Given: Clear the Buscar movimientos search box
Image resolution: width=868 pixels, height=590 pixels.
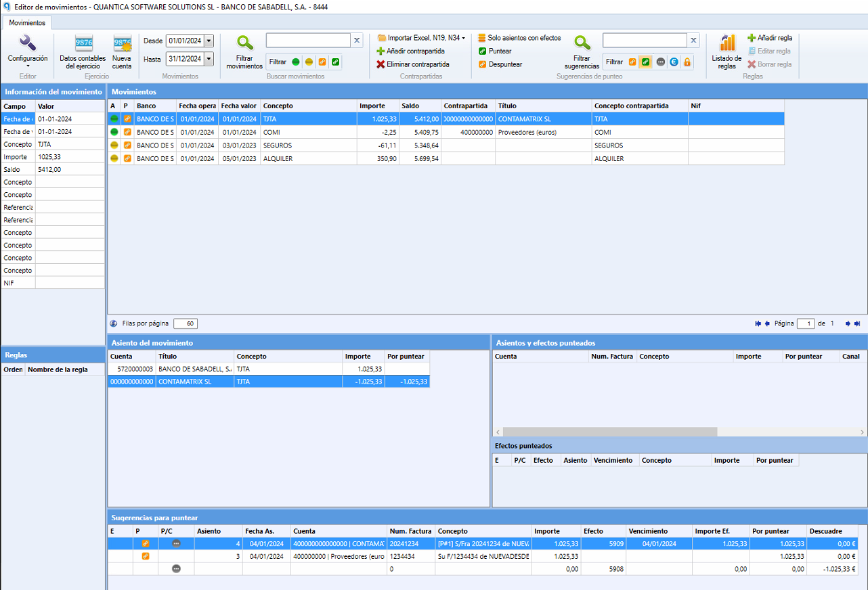Looking at the screenshot, I should tap(357, 41).
